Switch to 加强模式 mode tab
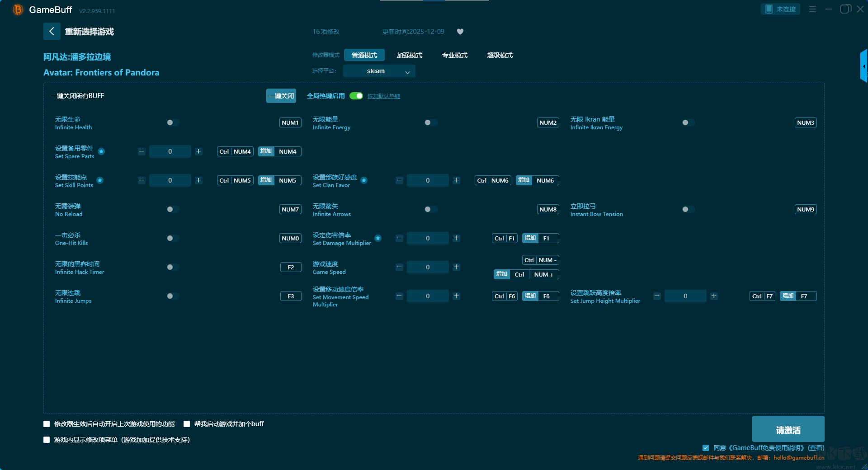This screenshot has width=868, height=470. pos(409,55)
